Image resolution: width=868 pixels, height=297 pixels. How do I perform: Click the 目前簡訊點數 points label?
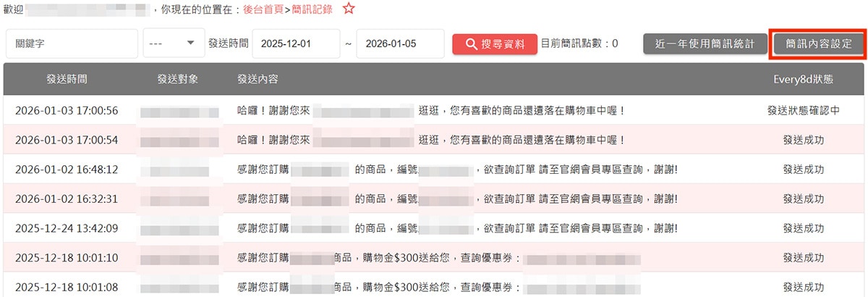click(x=579, y=43)
